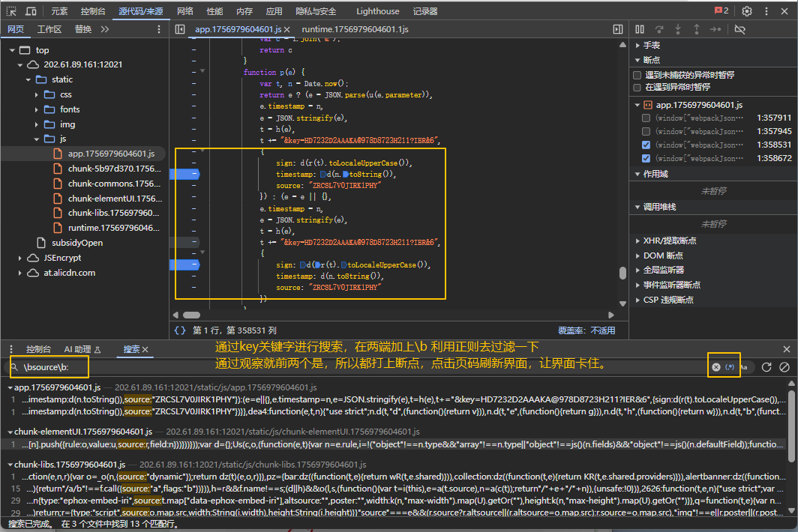
Task: Click the pretty-print braces icon
Action: (180, 330)
